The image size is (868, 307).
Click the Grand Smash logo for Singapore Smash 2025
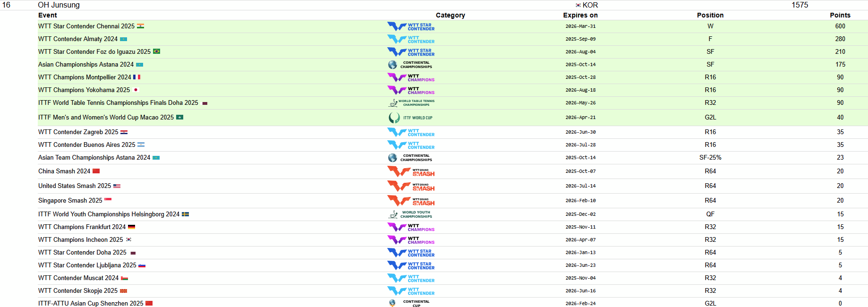[411, 201]
